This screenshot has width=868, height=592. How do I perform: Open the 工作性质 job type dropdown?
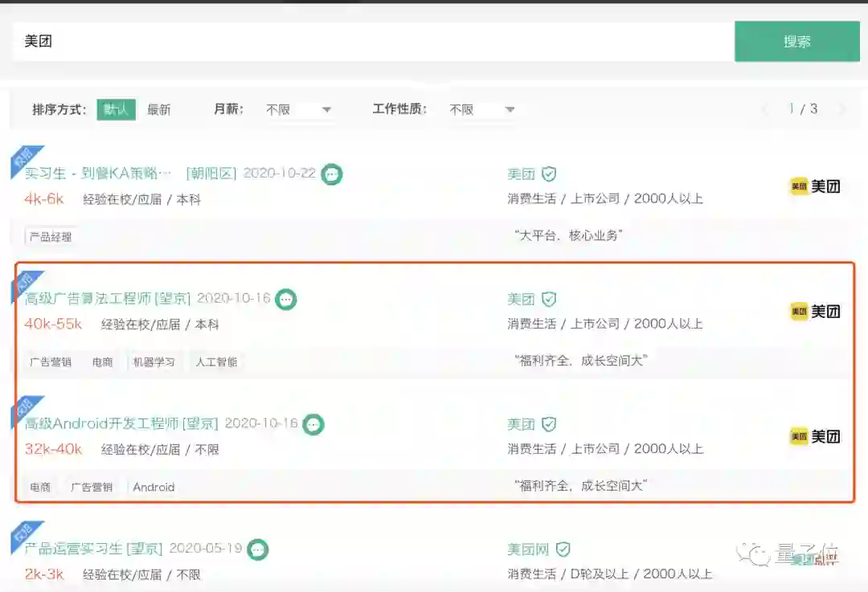pos(482,109)
